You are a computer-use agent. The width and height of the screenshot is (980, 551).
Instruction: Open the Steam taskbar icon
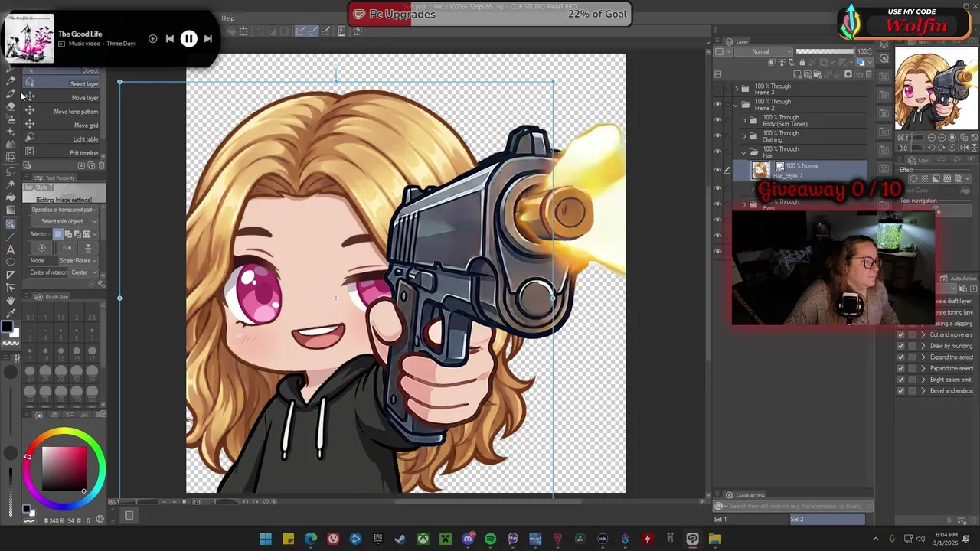point(400,539)
